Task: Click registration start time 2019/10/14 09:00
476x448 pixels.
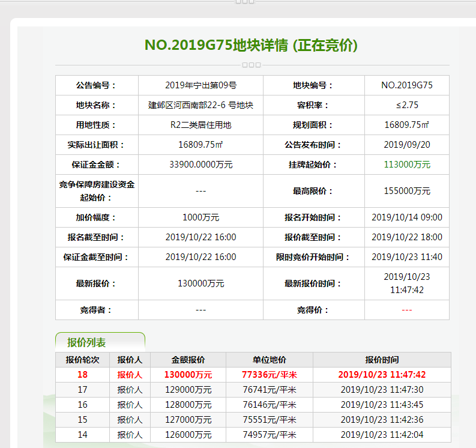Action: 407,217
